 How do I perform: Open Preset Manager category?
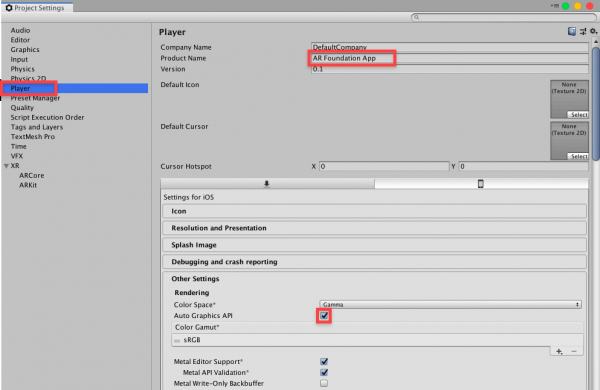pyautogui.click(x=35, y=98)
